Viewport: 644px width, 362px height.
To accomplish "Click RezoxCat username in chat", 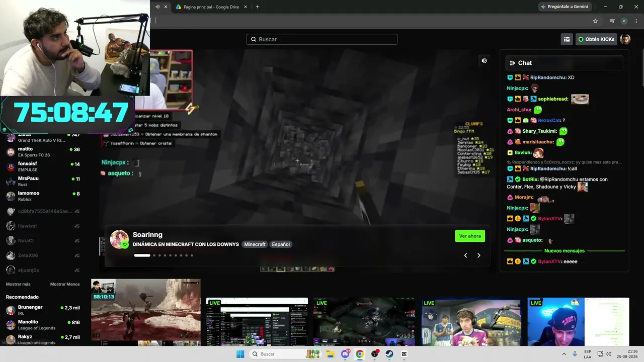I will (549, 121).
